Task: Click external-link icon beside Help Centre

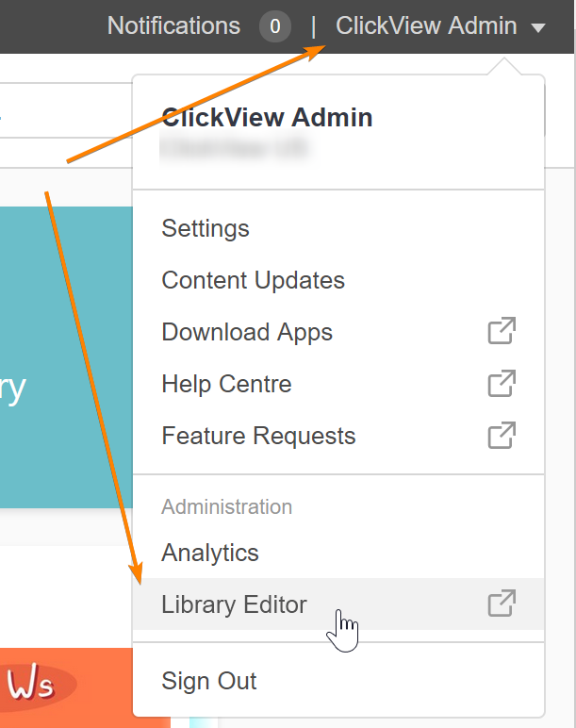Action: [502, 384]
